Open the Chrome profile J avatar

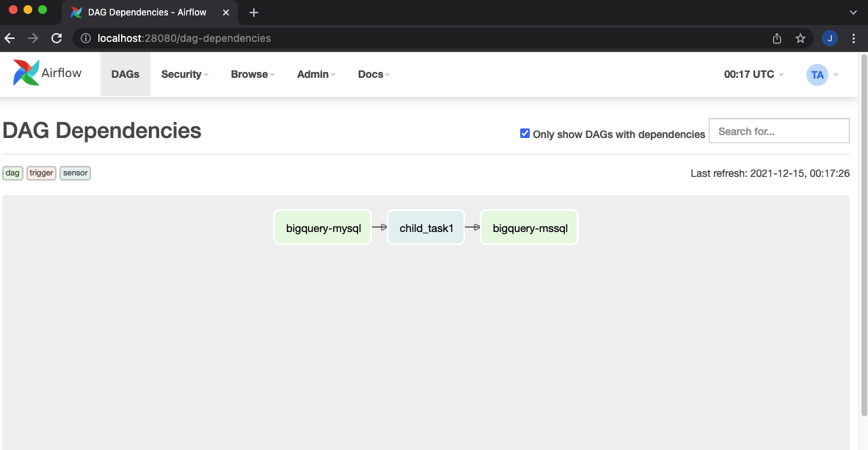[x=830, y=38]
